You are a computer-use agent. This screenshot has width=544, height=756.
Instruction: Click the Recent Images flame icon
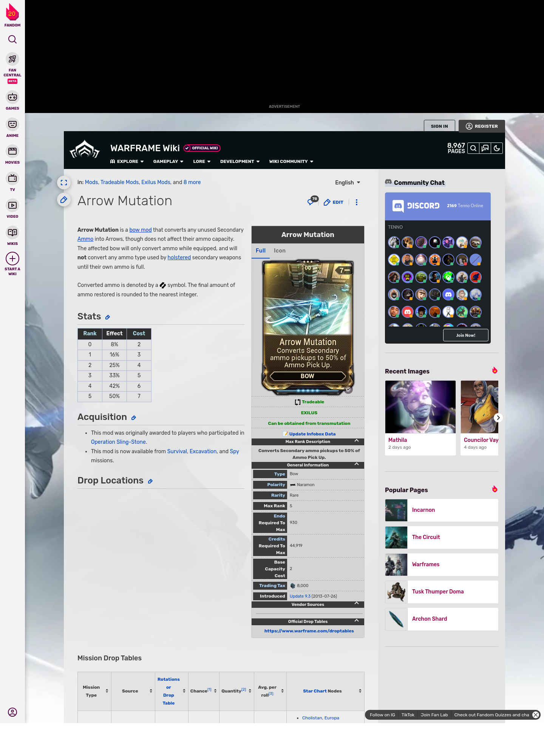tap(495, 370)
